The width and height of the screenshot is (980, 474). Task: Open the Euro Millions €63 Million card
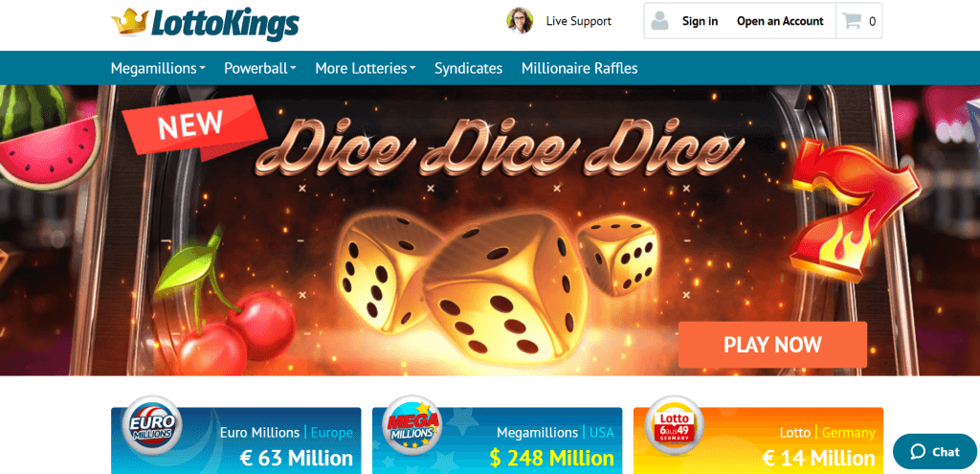click(x=236, y=440)
